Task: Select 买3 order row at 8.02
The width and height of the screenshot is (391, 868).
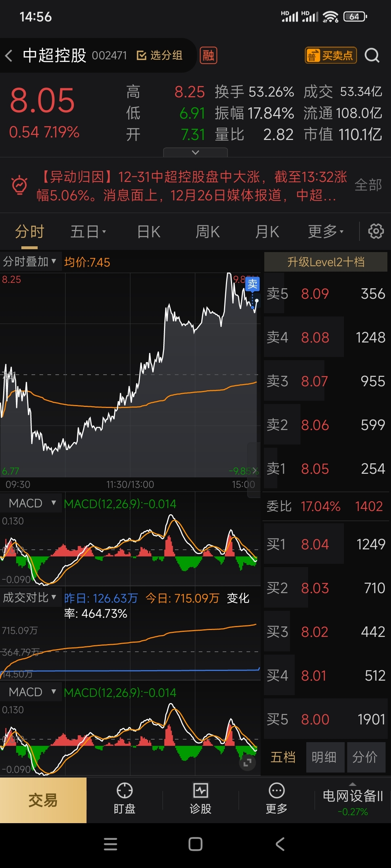Action: click(326, 632)
